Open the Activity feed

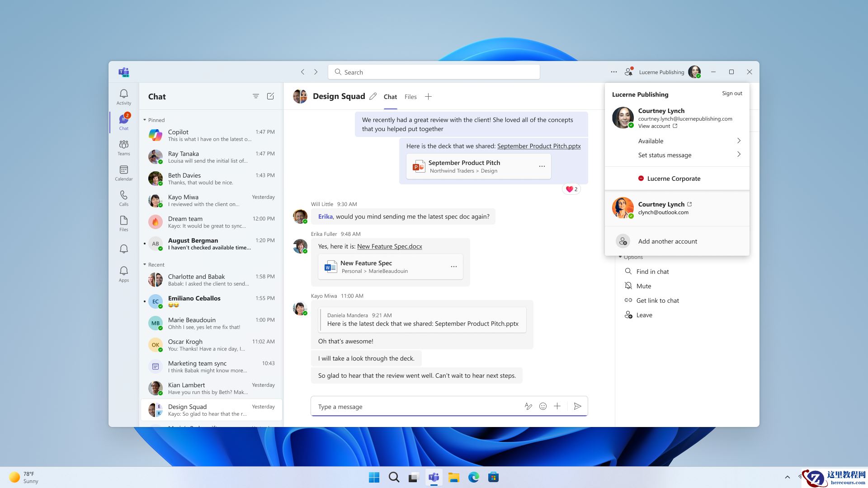coord(123,96)
